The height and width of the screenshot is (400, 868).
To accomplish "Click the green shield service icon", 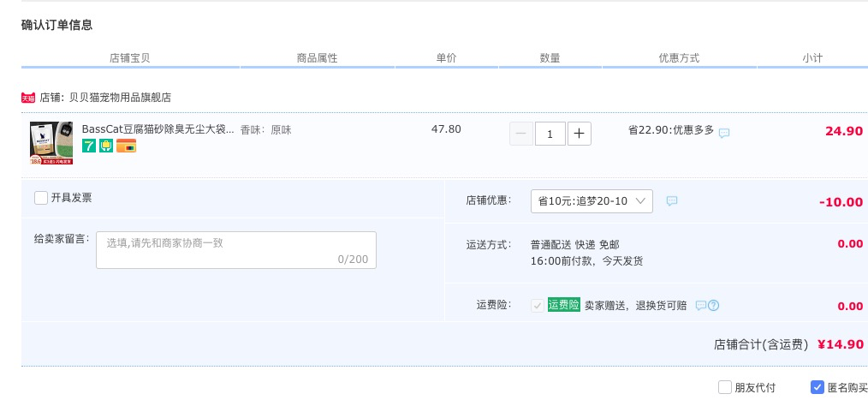I will 106,146.
